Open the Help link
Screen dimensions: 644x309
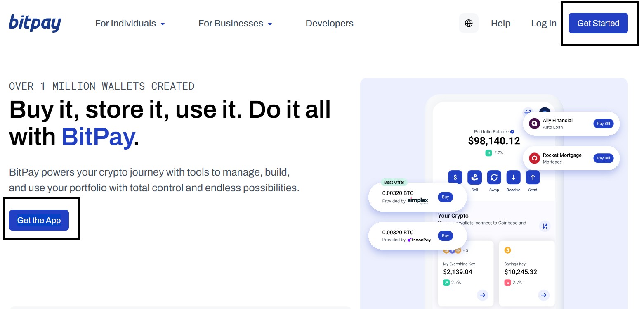500,24
